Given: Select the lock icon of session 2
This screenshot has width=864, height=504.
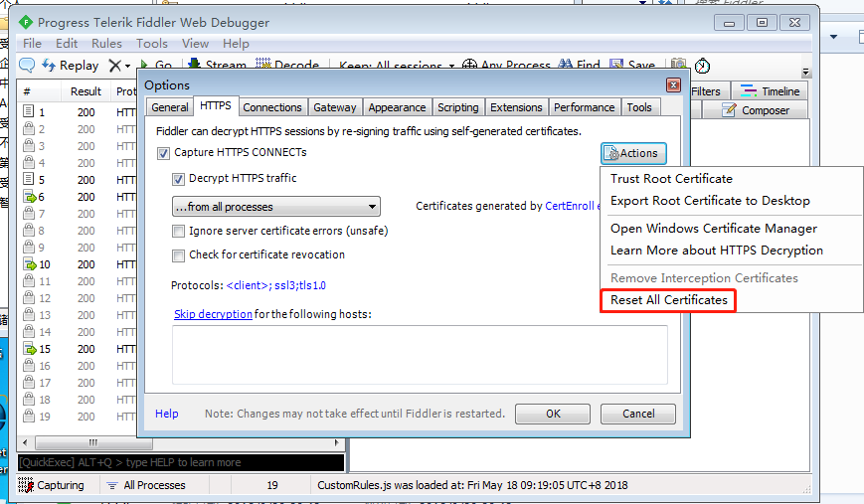Looking at the screenshot, I should (x=29, y=128).
